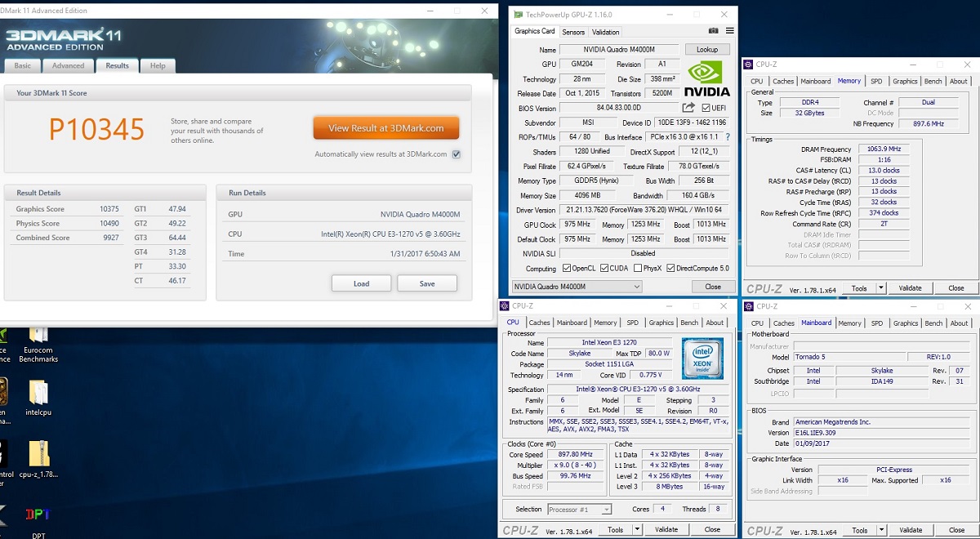Expand Tools dropdown arrow in CPU-Z Memory window
Screen dimensions: 980x539
coord(881,288)
